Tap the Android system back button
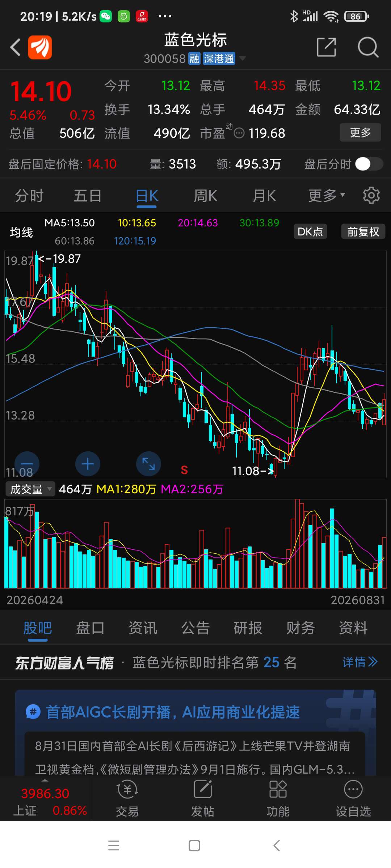The height and width of the screenshot is (868, 391). pos(277,846)
